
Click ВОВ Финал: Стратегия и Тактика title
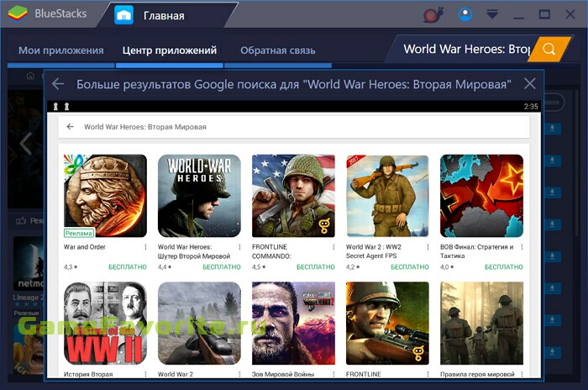(x=476, y=251)
